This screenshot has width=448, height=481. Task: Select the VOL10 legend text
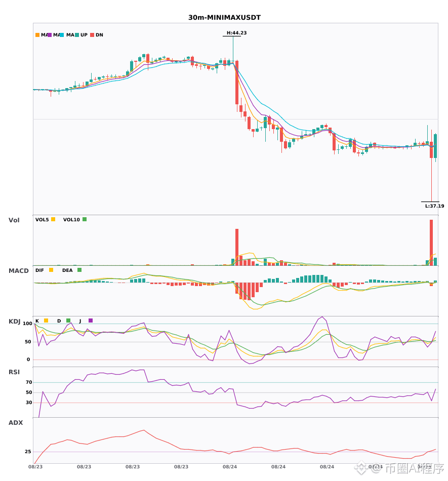pyautogui.click(x=71, y=220)
